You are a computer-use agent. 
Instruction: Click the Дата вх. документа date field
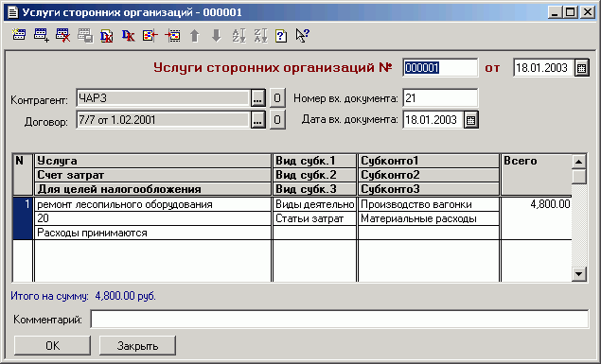(x=433, y=120)
